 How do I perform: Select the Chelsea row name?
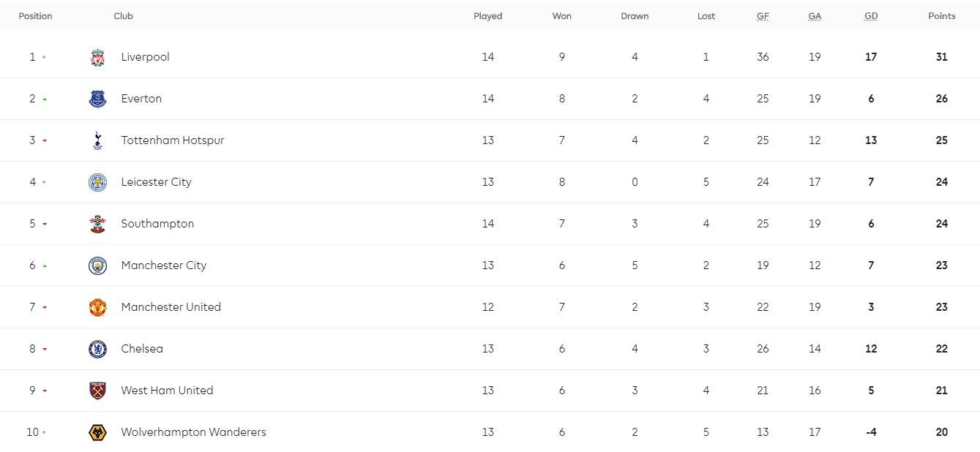coord(142,349)
